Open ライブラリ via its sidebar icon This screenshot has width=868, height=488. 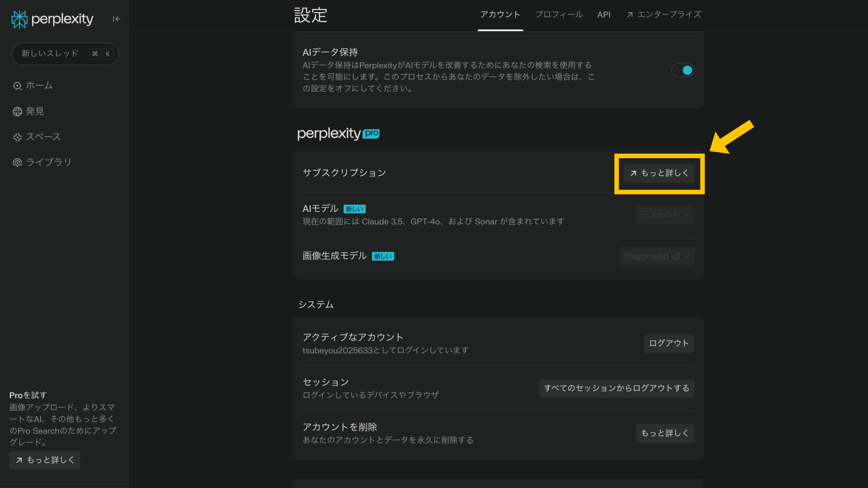click(17, 162)
